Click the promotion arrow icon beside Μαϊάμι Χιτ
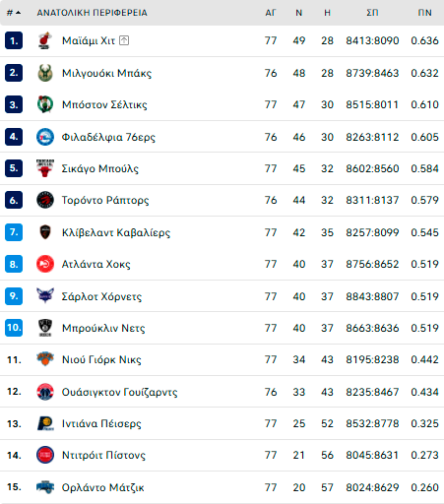The height and width of the screenshot is (504, 444). pos(124,40)
